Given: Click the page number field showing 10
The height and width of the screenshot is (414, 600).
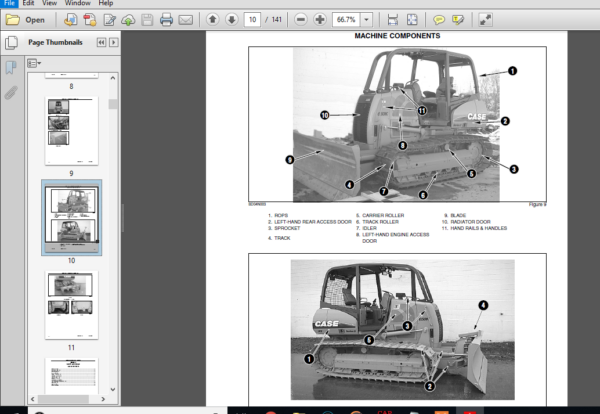Looking at the screenshot, I should click(253, 20).
